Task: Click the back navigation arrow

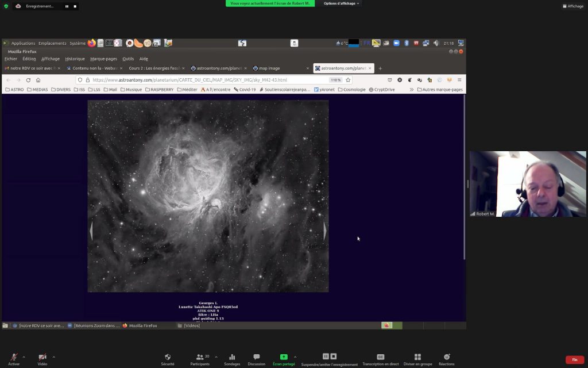Action: [x=8, y=80]
